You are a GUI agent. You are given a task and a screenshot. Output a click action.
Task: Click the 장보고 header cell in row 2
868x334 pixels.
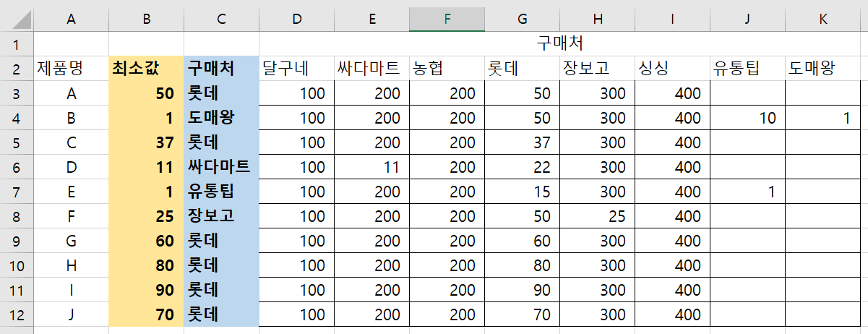pos(597,69)
